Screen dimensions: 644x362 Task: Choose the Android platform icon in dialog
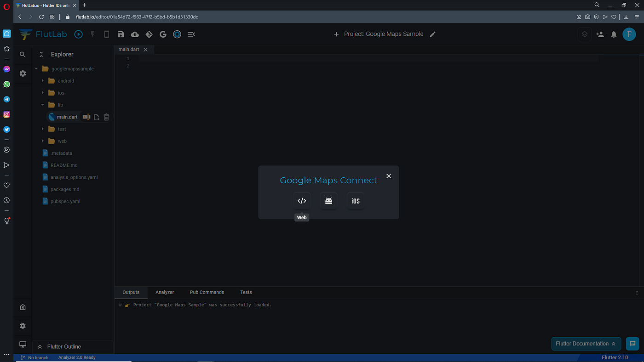[328, 201]
